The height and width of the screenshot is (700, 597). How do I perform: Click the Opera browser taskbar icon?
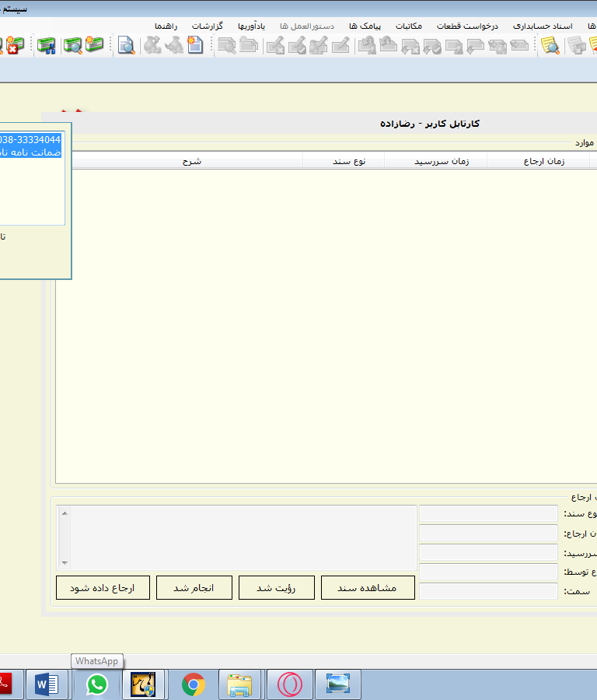[290, 684]
